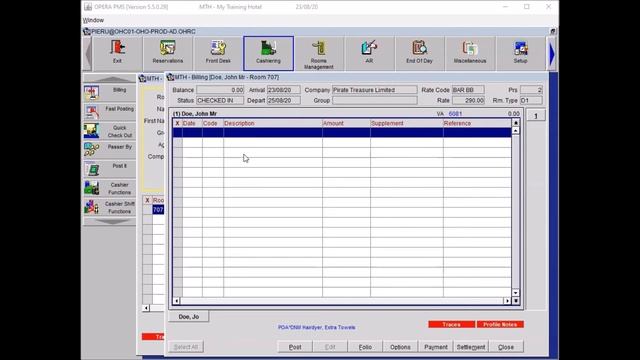Image resolution: width=640 pixels, height=360 pixels.
Task: Close the Billing window with Close button
Action: pyautogui.click(x=506, y=347)
